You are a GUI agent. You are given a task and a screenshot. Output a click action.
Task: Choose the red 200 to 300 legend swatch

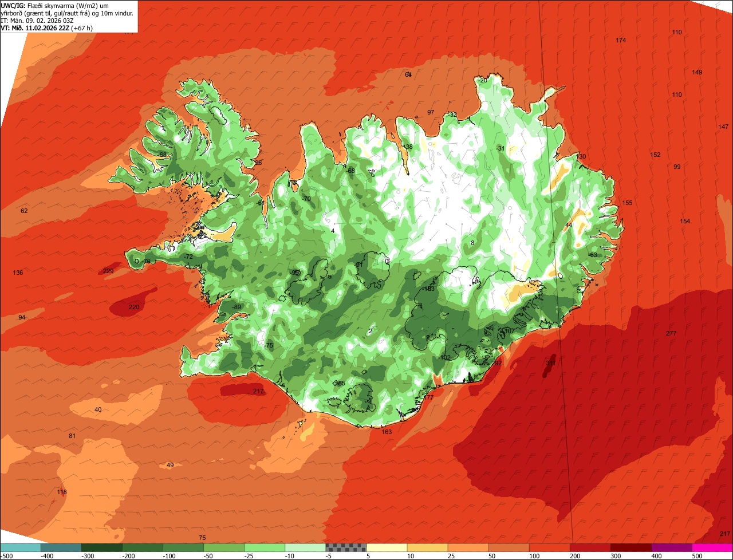[x=590, y=547]
